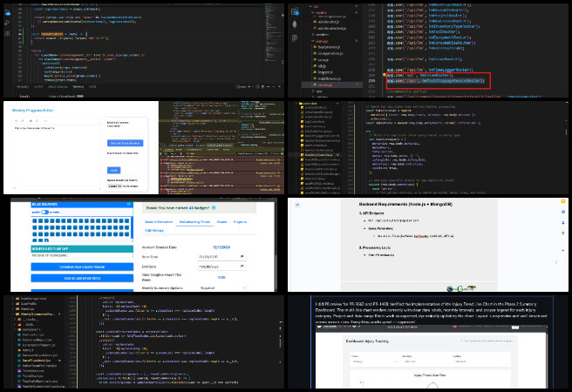Click the wide blue button in the email card
The width and height of the screenshot is (572, 392).
pos(126,143)
